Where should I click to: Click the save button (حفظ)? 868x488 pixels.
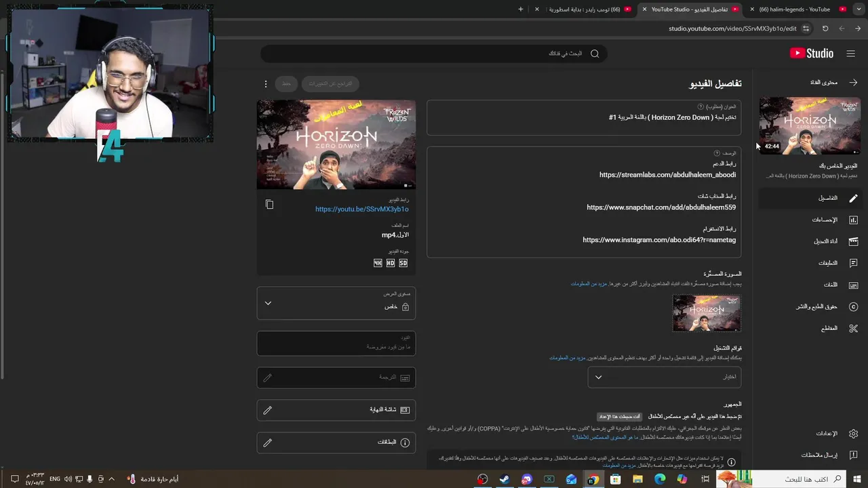point(286,84)
